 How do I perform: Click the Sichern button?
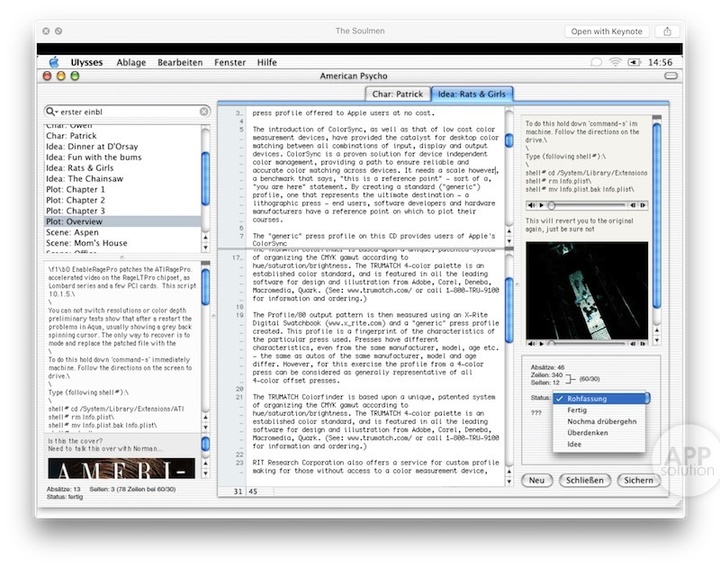coord(637,480)
